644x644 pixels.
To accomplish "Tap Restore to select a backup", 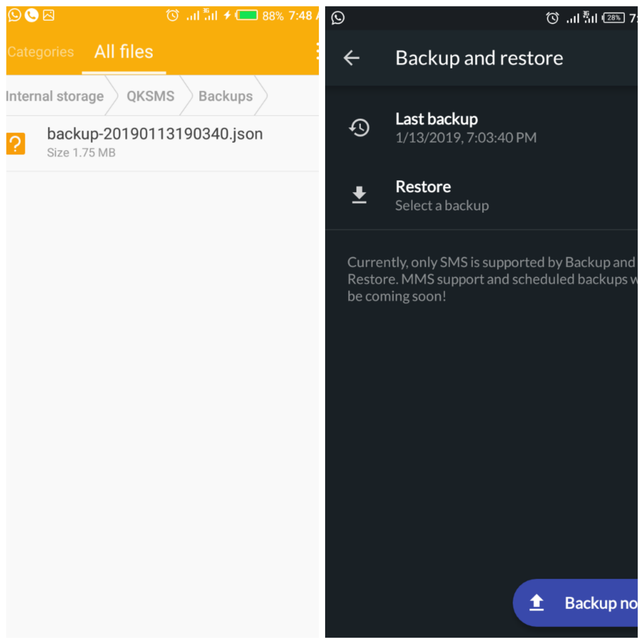I will (481, 195).
